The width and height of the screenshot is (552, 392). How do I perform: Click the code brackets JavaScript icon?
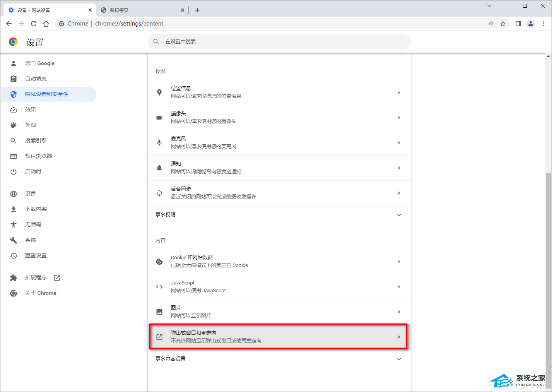[x=159, y=287]
